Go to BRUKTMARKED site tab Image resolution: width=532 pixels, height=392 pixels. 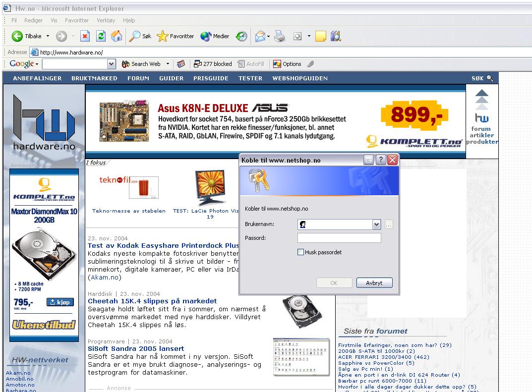(94, 78)
